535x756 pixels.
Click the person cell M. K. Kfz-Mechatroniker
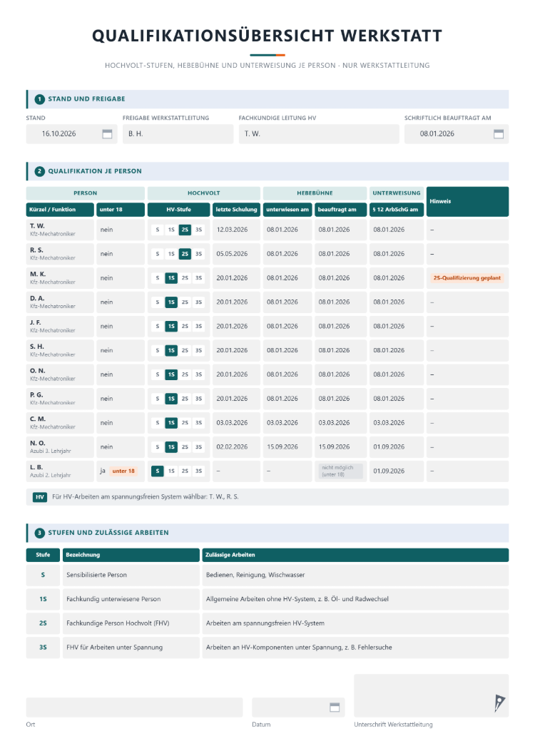point(61,278)
